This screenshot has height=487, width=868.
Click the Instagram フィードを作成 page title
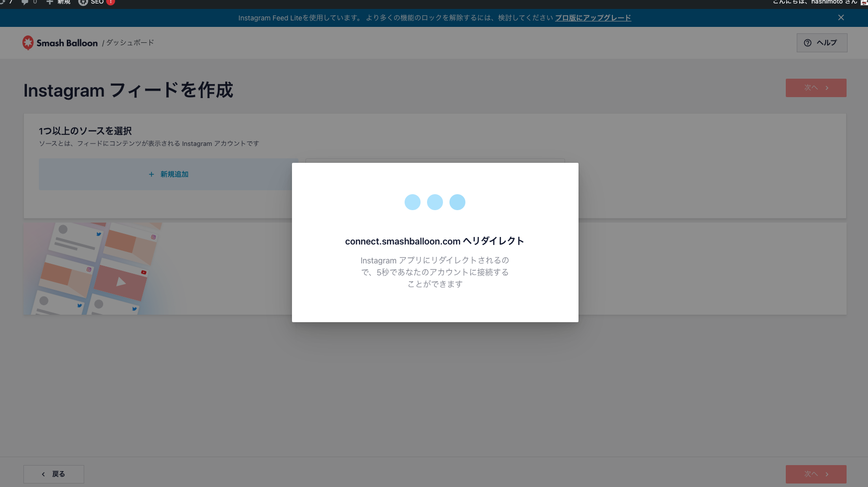tap(129, 90)
